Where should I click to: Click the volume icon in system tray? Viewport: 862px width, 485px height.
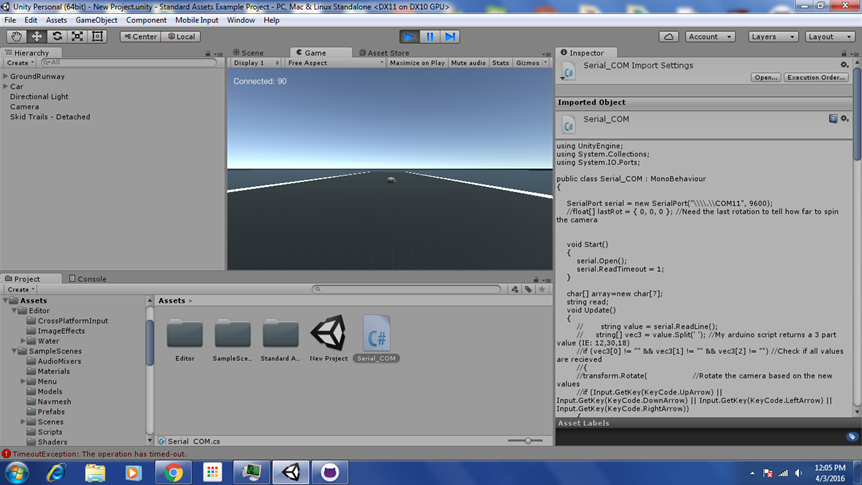pyautogui.click(x=798, y=473)
